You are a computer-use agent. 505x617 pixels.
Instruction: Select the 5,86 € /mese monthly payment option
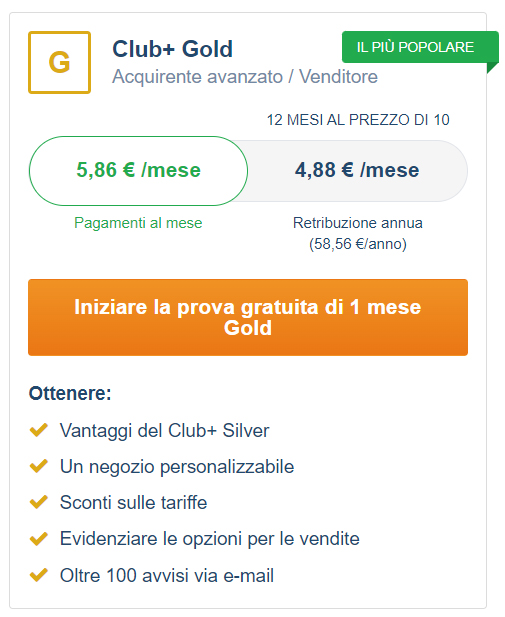point(138,171)
